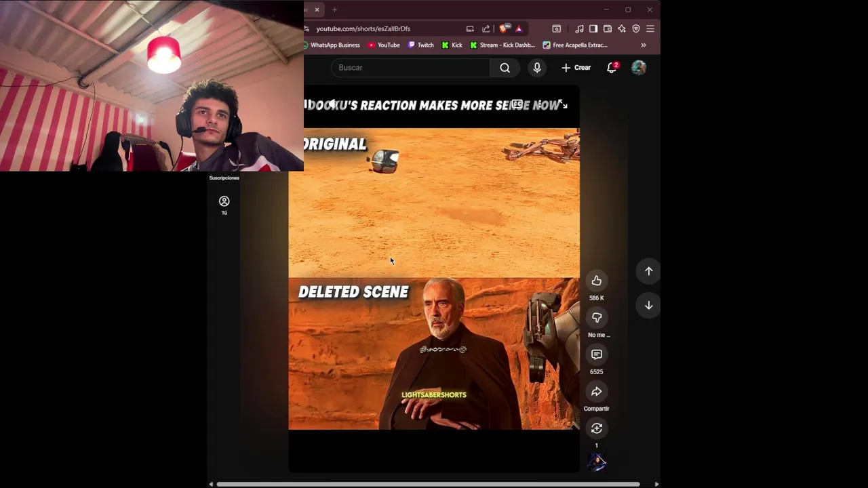Mute the short with volume icon
This screenshot has width=868, height=488.
coord(333,104)
